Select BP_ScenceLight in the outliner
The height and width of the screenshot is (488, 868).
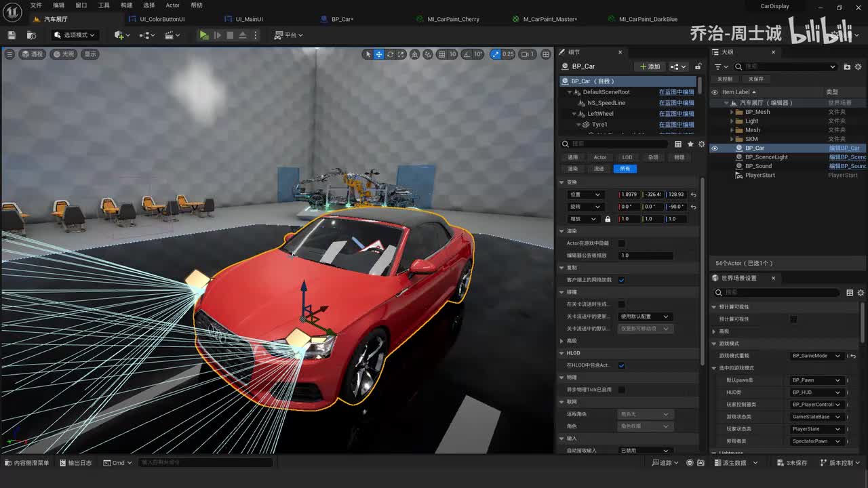point(766,157)
